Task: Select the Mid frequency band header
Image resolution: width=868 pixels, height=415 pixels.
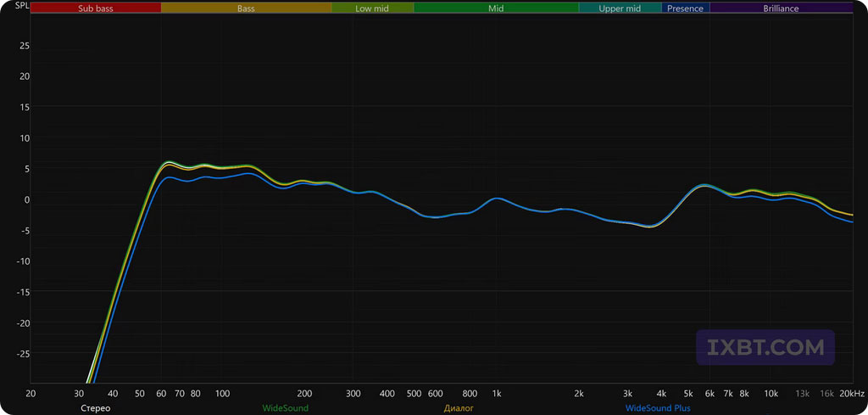Action: click(x=496, y=8)
